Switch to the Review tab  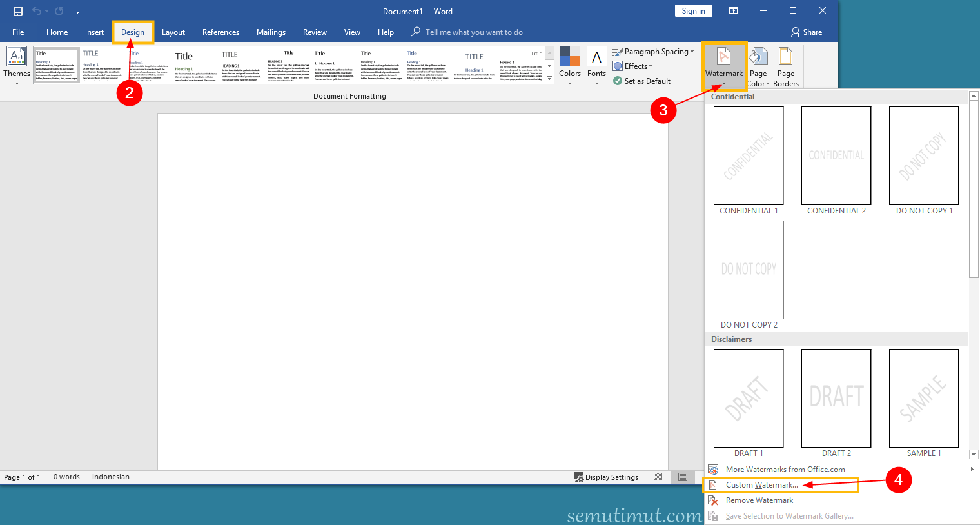315,32
